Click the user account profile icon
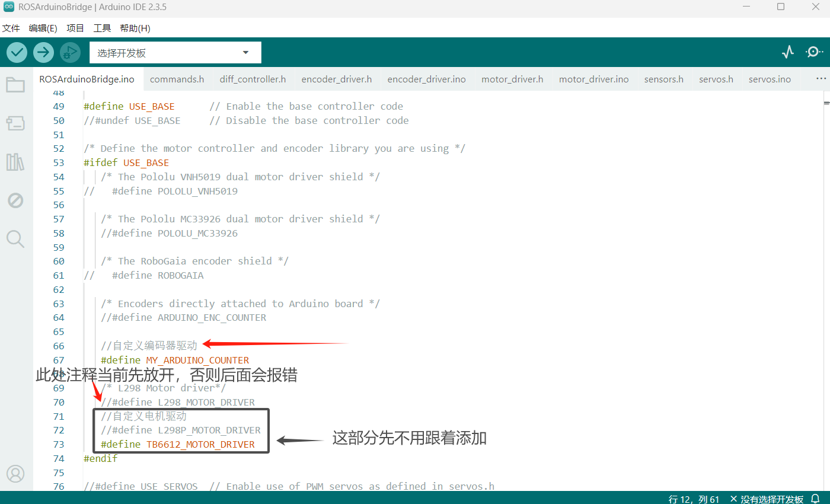The height and width of the screenshot is (504, 830). [x=15, y=474]
